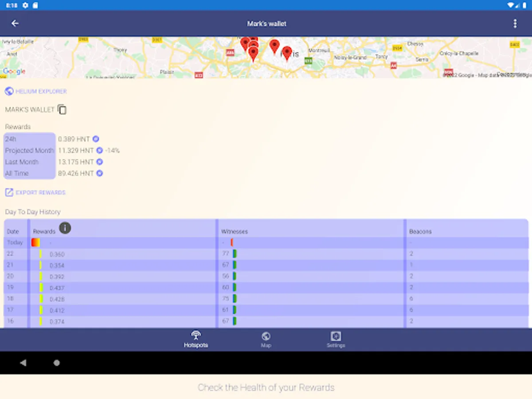The width and height of the screenshot is (532, 399).
Task: Select the Hotspots antenna icon
Action: 196,336
